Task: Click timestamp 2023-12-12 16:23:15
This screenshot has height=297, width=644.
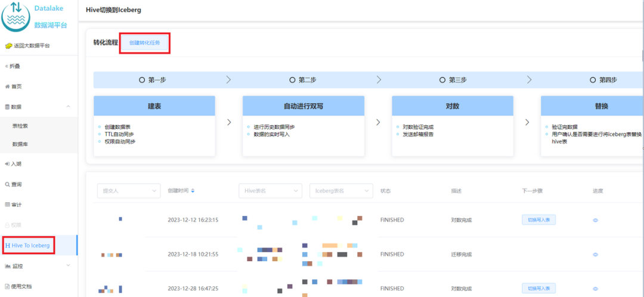Action: pyautogui.click(x=193, y=220)
